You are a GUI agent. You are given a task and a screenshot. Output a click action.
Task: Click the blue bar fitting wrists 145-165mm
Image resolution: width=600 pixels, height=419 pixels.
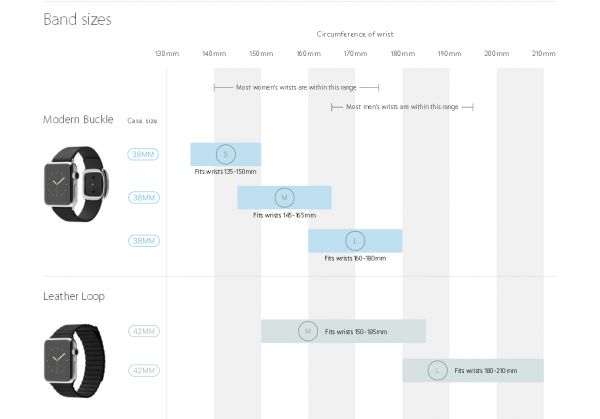[284, 197]
